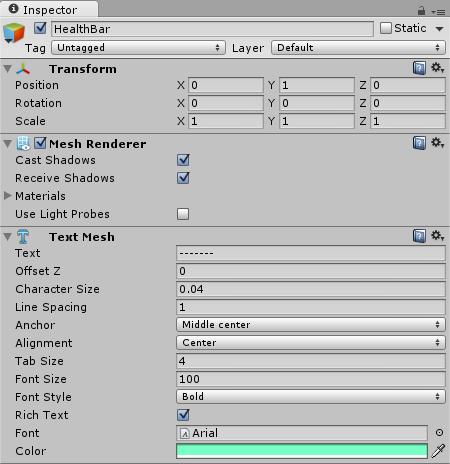Open Mesh Renderer help icon

click(419, 143)
